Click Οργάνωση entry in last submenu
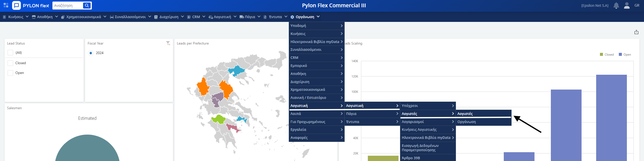644x161 pixels. tap(484, 122)
